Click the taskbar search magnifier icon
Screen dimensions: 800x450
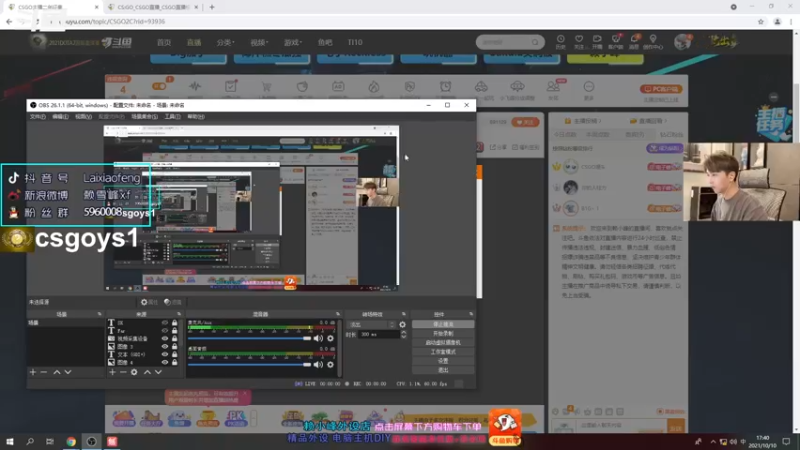pos(30,441)
